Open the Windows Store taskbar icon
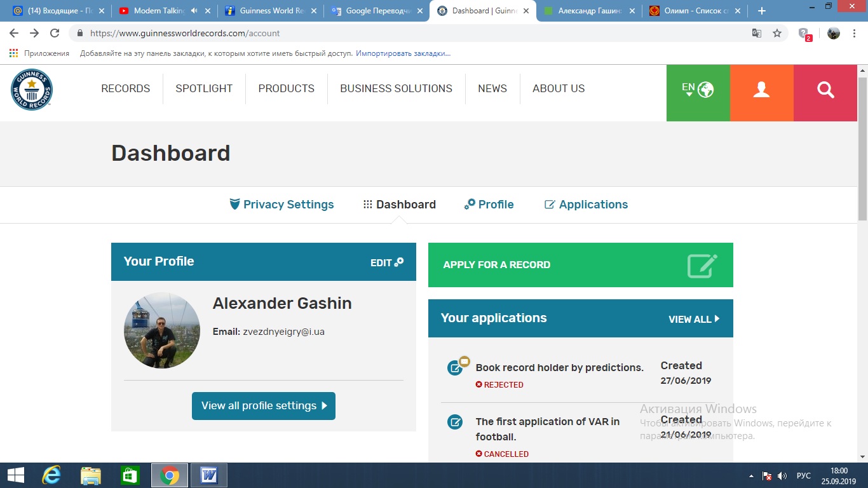 point(130,475)
